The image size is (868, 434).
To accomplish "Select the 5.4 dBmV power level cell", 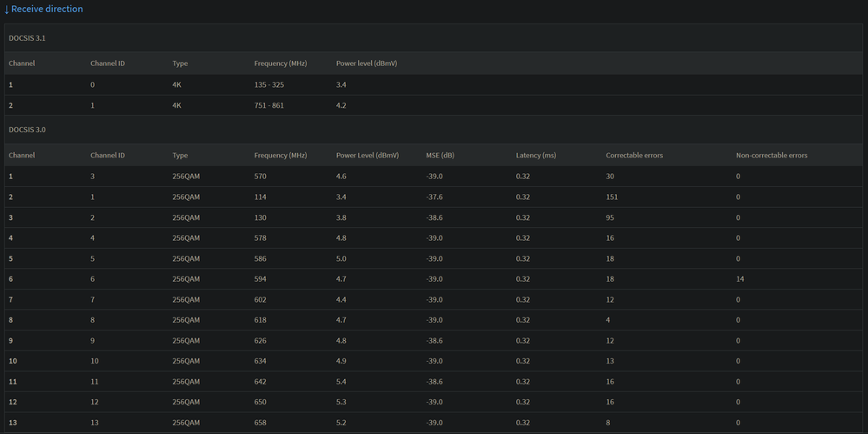I will (341, 382).
